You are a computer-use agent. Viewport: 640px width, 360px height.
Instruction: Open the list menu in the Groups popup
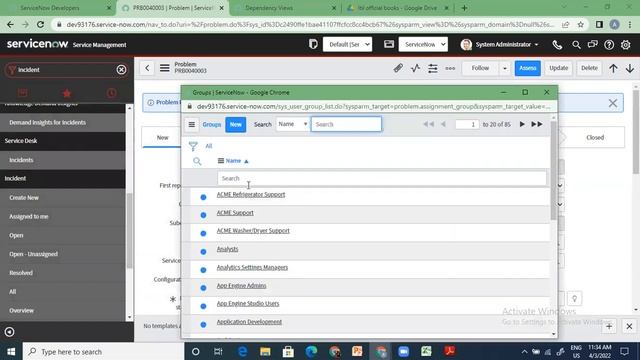coord(191,124)
